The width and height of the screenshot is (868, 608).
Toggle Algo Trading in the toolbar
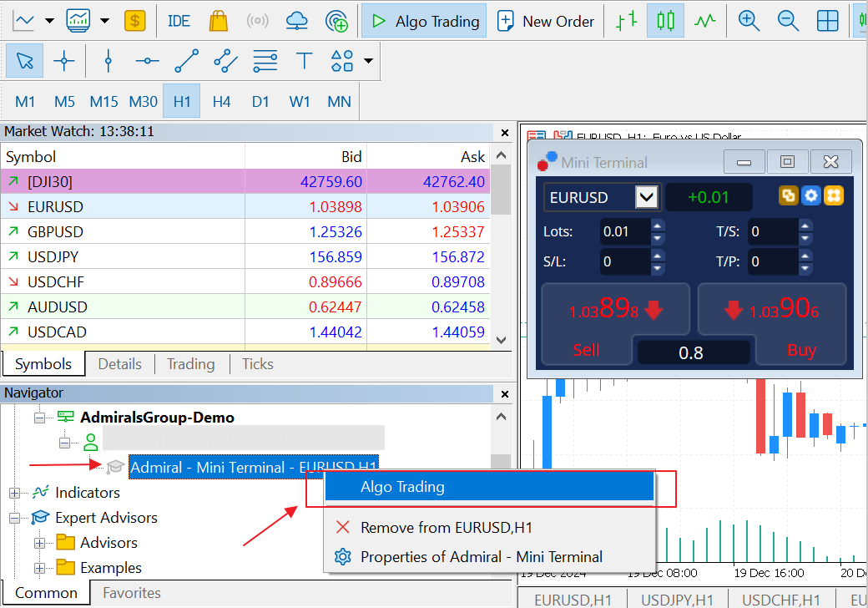424,21
